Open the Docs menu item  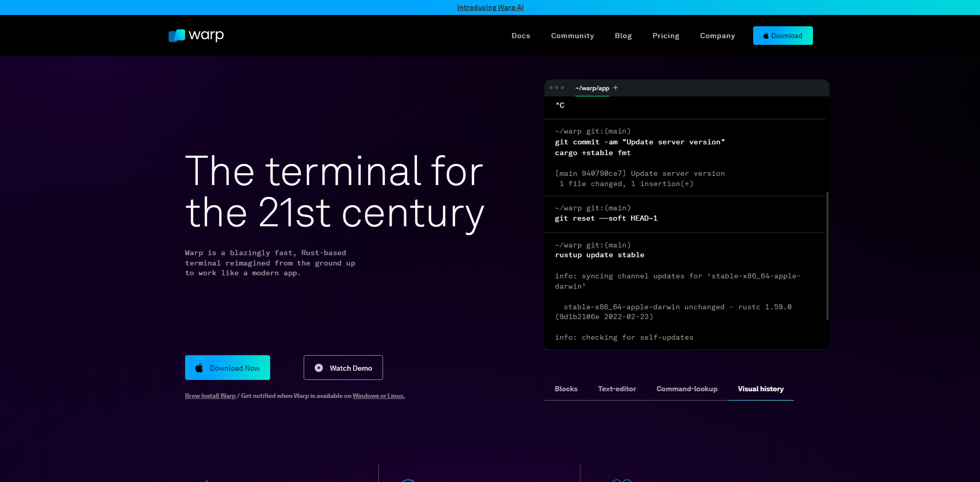[x=521, y=36]
